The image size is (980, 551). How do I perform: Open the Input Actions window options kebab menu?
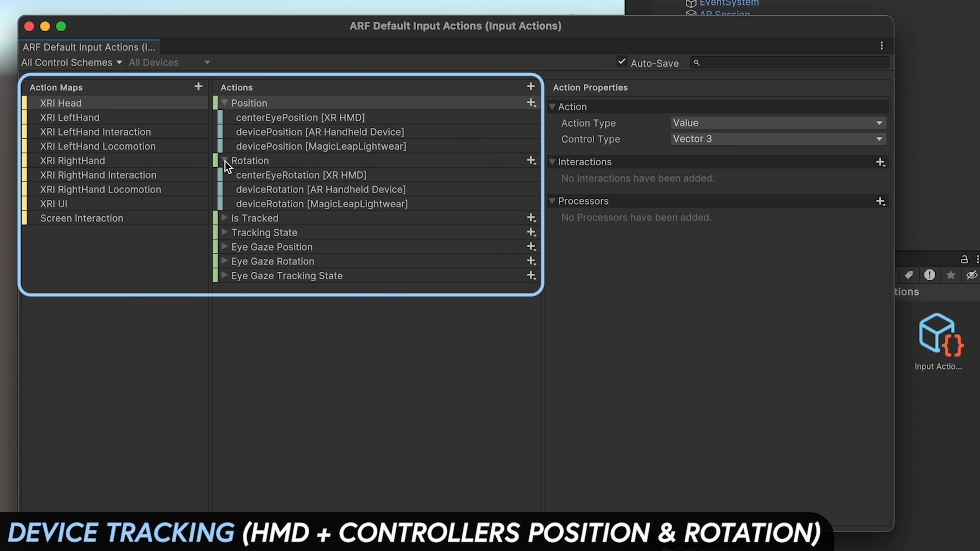[881, 45]
